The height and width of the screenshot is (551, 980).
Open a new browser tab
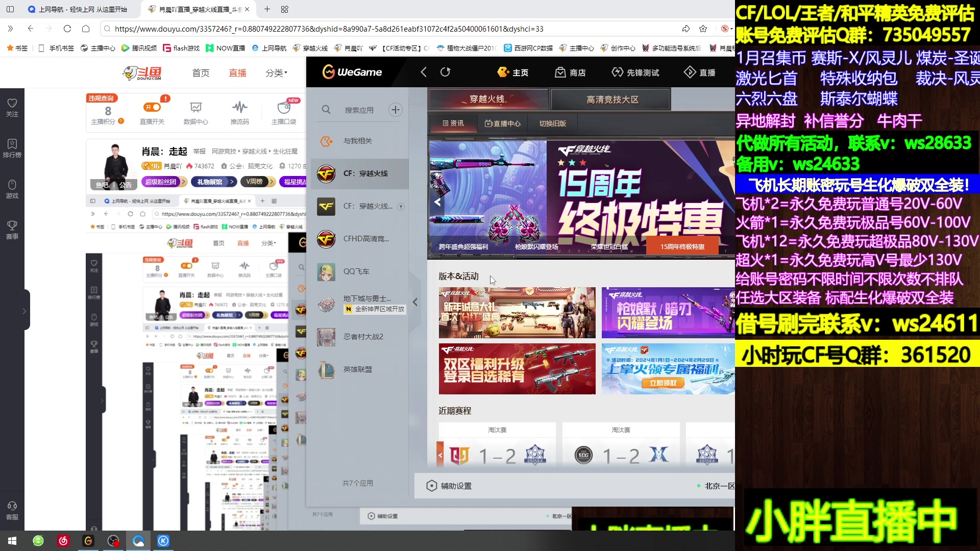(267, 9)
